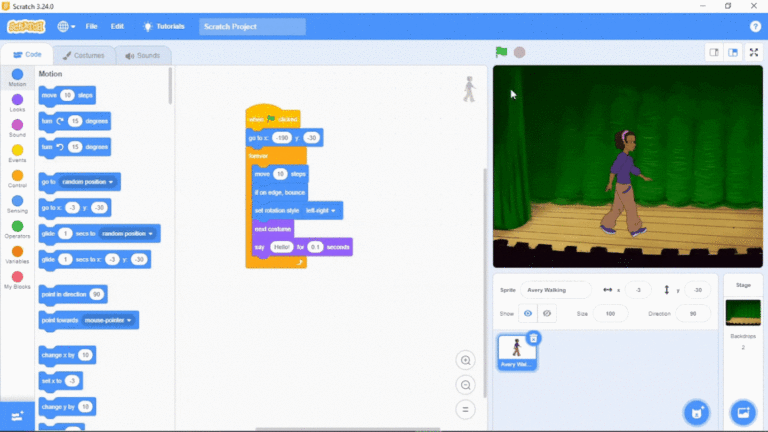This screenshot has width=768, height=432.
Task: Switch to small stage layout
Action: tap(714, 52)
